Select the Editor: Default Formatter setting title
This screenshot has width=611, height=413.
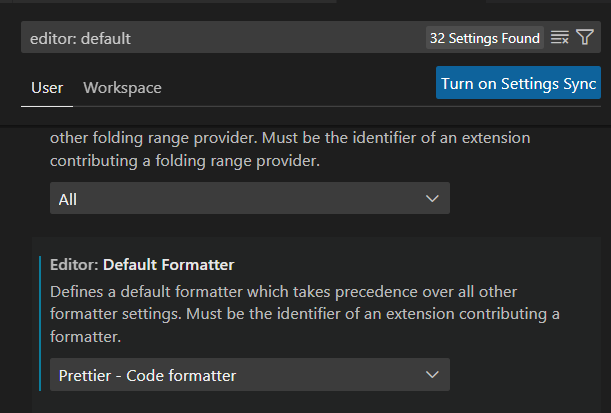[142, 265]
